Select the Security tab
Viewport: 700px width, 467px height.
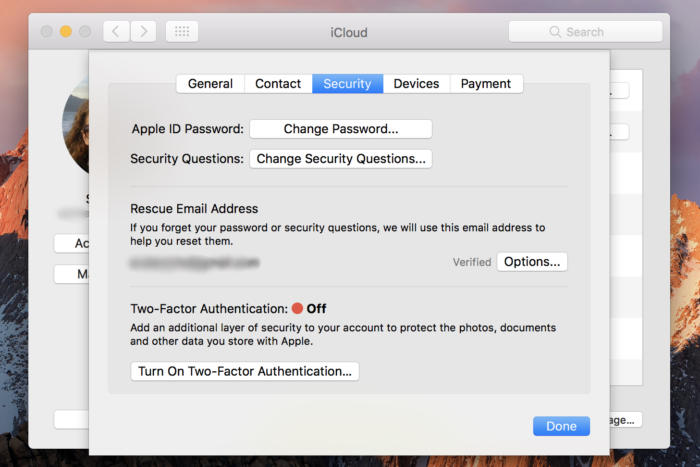(x=347, y=84)
